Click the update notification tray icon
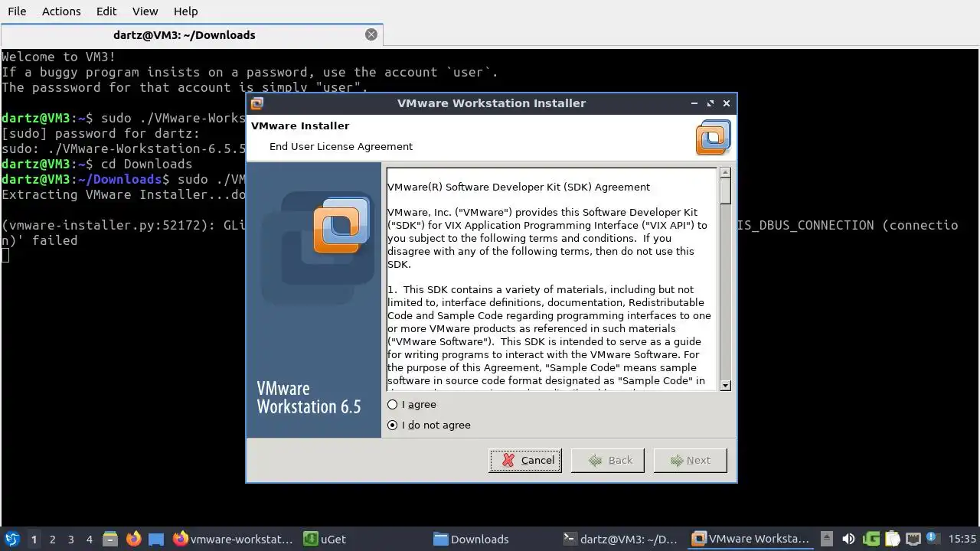Image resolution: width=980 pixels, height=551 pixels. click(x=933, y=539)
